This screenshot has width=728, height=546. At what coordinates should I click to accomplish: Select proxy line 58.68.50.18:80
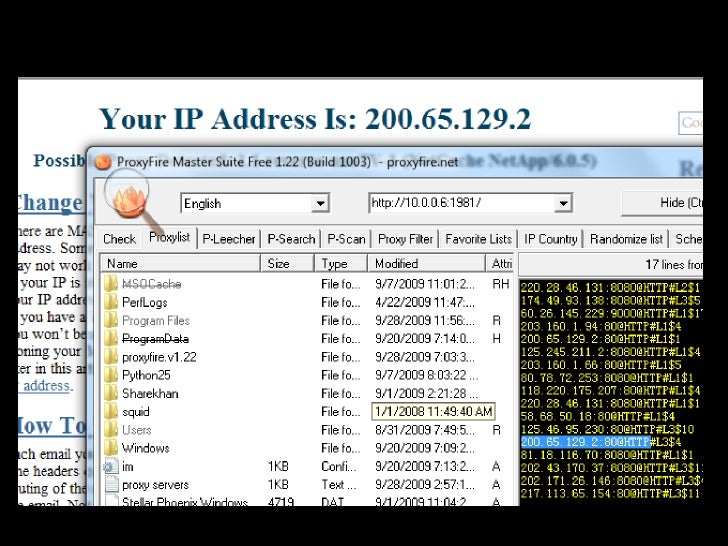click(x=598, y=416)
